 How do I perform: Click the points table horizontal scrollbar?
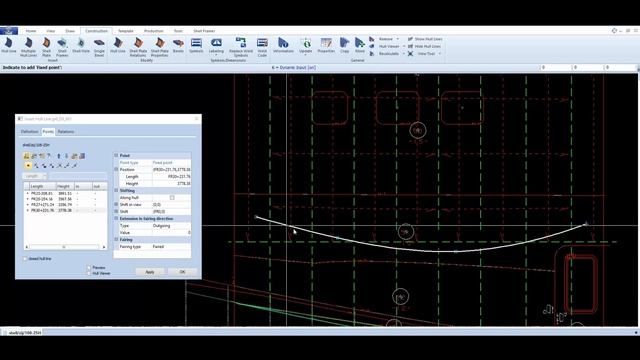tap(64, 247)
